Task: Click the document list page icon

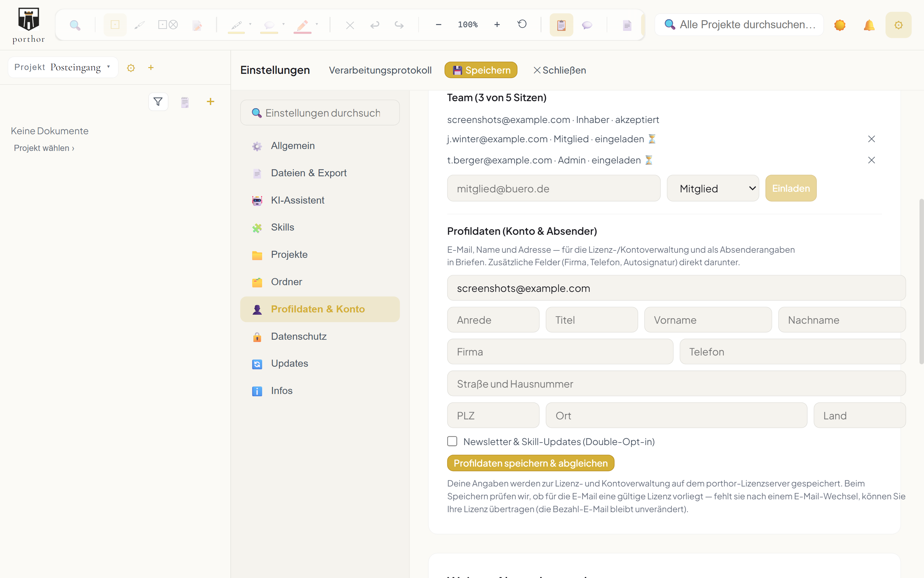Action: pyautogui.click(x=185, y=102)
